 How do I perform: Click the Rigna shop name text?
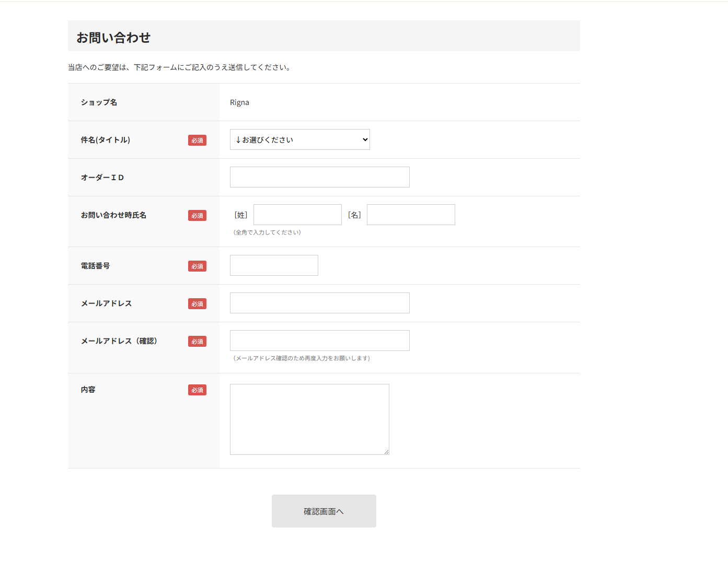point(239,102)
